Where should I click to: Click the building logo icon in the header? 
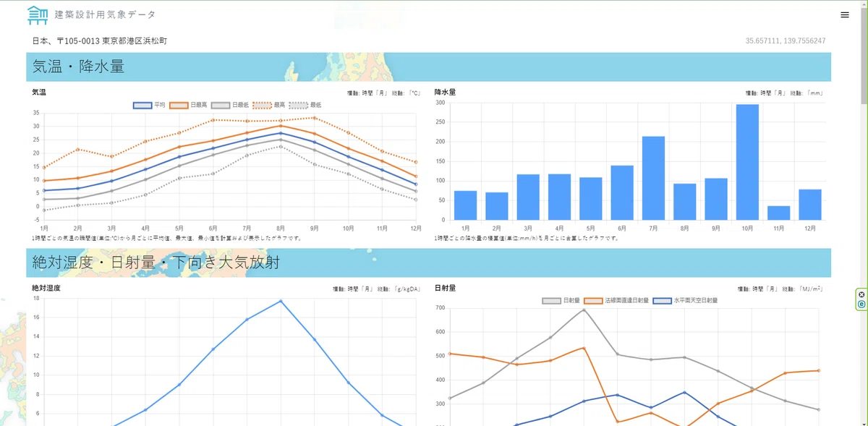(x=38, y=14)
